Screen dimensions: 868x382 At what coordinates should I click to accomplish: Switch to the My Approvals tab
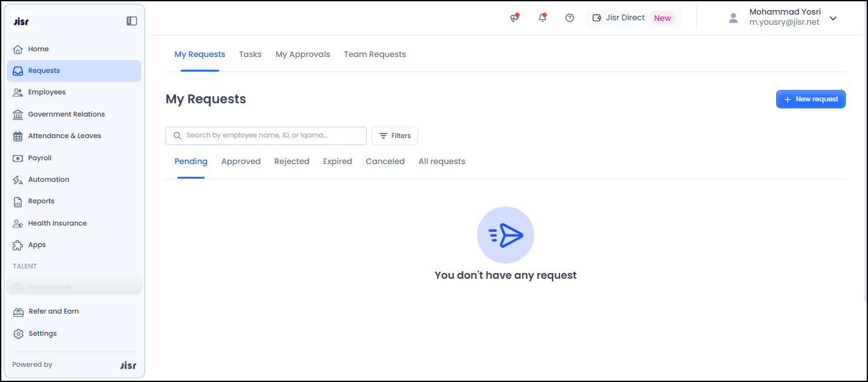pyautogui.click(x=302, y=54)
